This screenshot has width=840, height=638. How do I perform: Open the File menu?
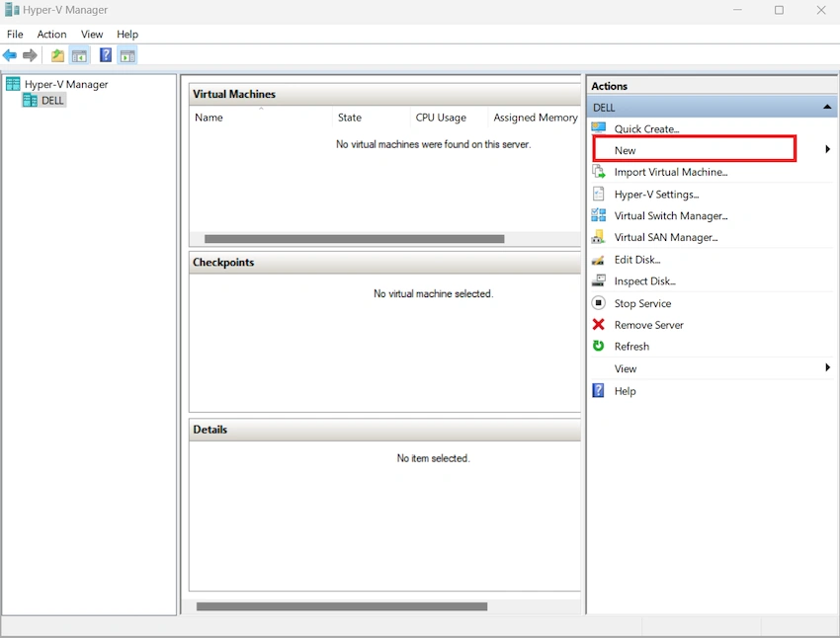click(15, 35)
